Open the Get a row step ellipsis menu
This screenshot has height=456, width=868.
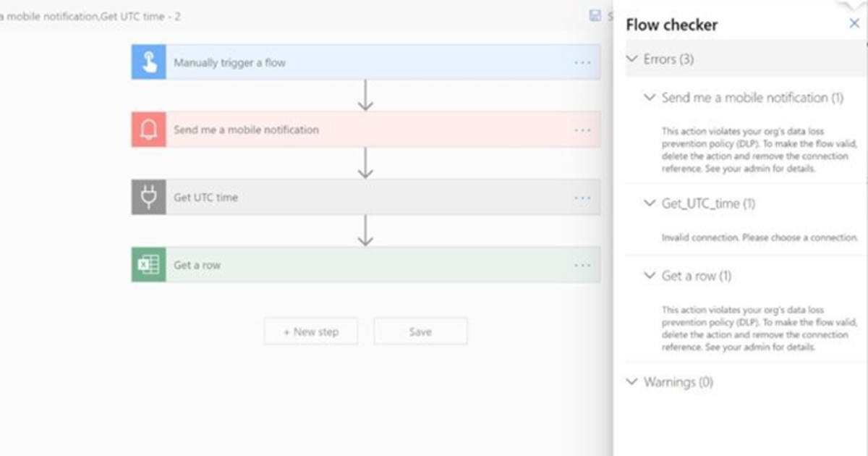[x=583, y=265]
